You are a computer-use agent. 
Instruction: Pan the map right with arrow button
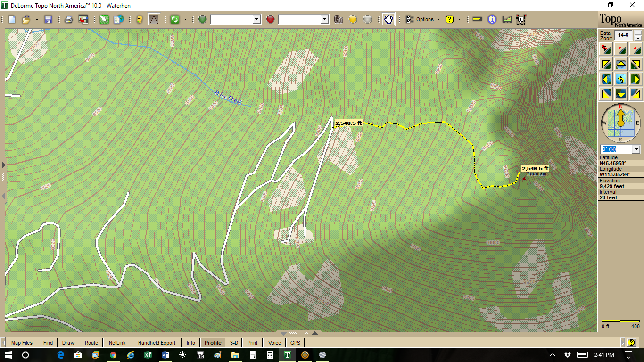tap(636, 79)
